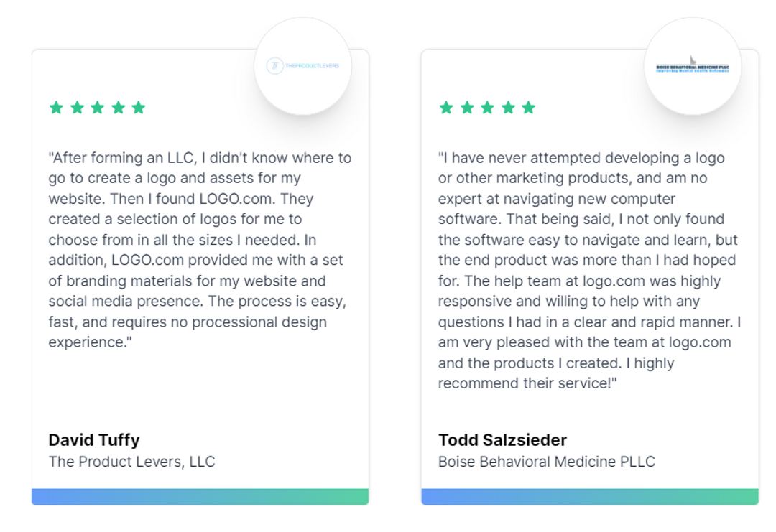Click gradient bar under David Tuffy card
Screen dimensions: 776x532
[200, 496]
